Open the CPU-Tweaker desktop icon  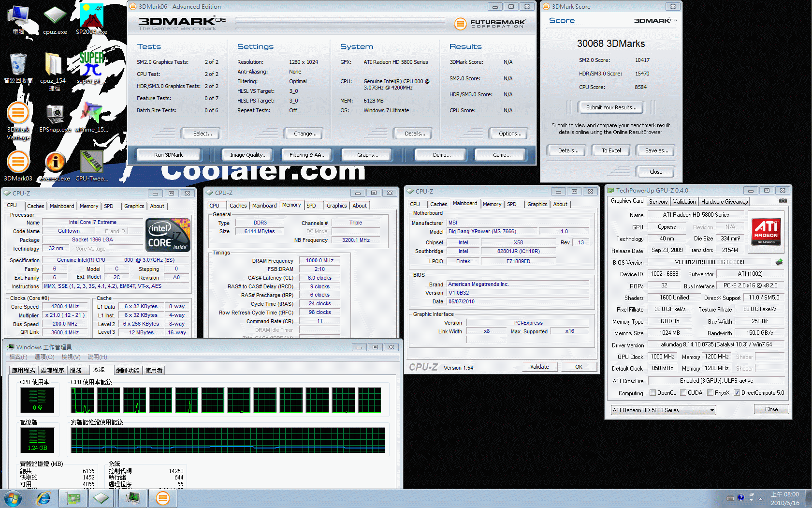click(91, 166)
